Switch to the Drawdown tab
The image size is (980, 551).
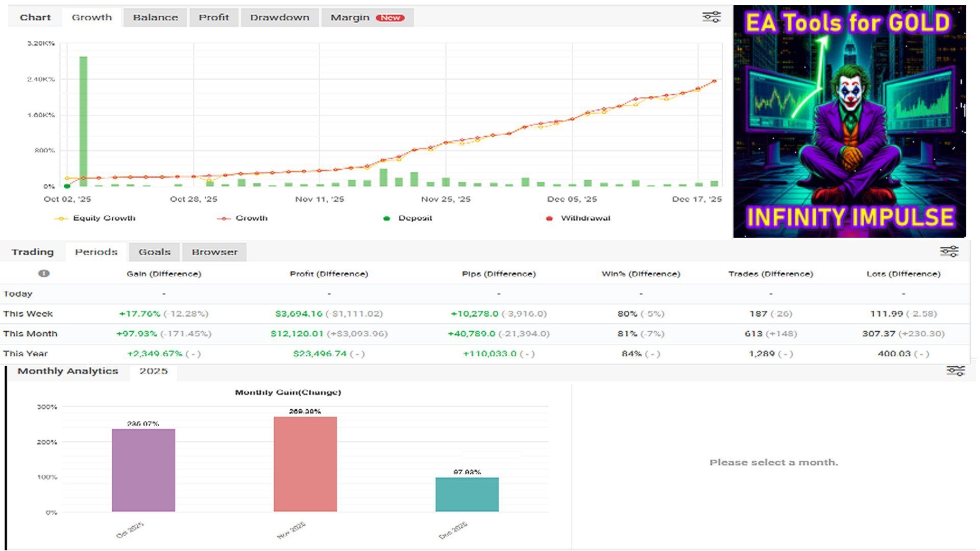coord(280,17)
